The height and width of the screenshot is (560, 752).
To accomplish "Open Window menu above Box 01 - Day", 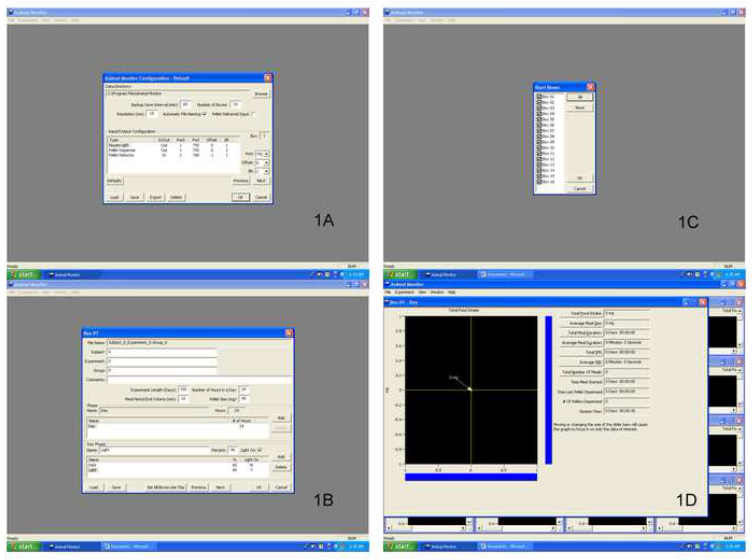I will pyautogui.click(x=437, y=292).
